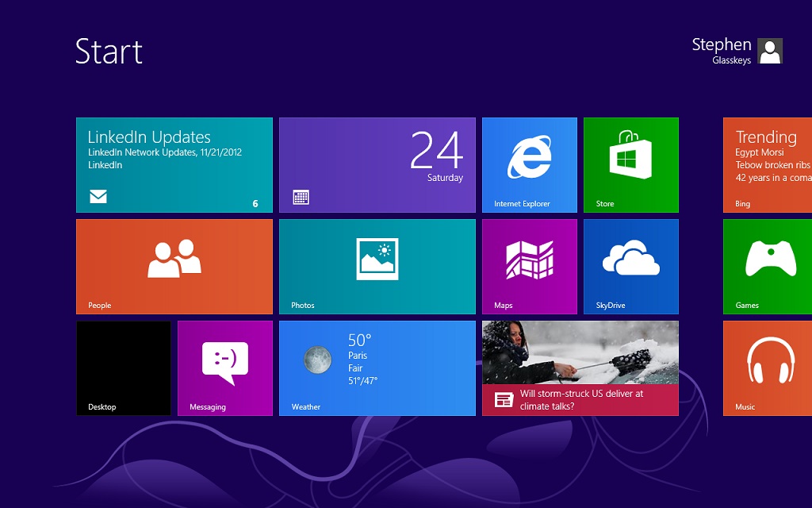The image size is (812, 508).
Task: Read 'Will storm-struck US deliver' headline
Action: 581,399
